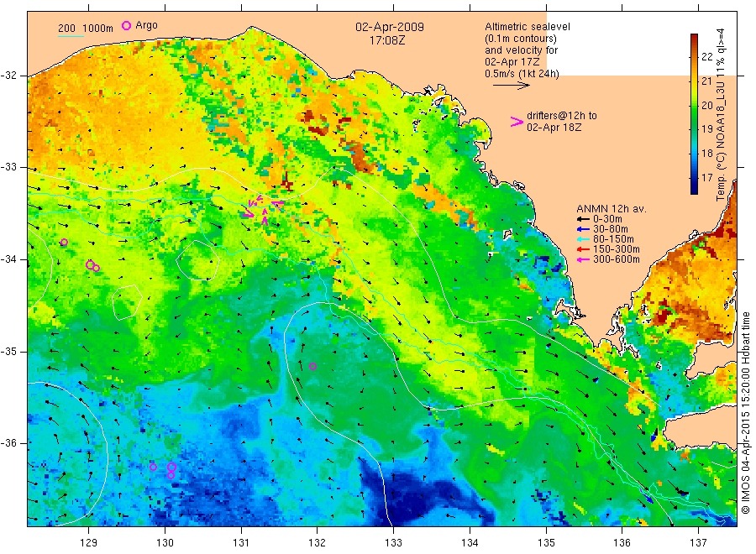Click the 'ANMN 12h av.' legend heading
The width and height of the screenshot is (756, 554).
coord(612,209)
